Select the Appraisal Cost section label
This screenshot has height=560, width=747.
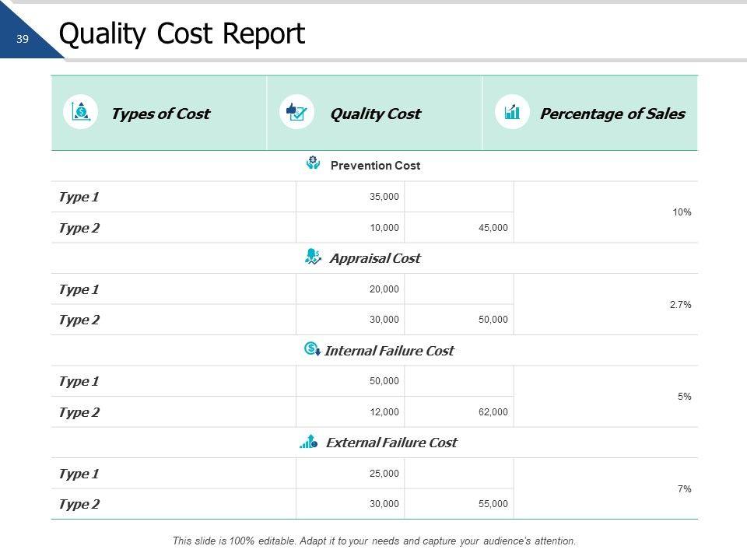(x=375, y=258)
